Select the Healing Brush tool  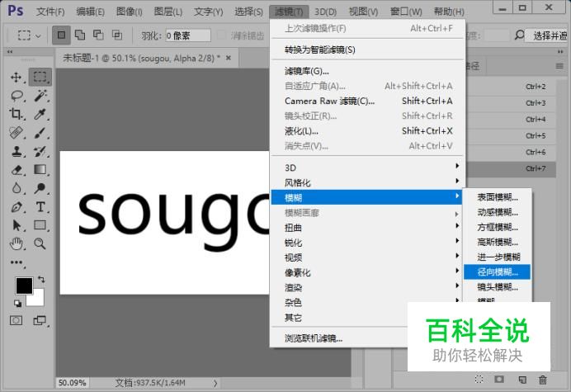click(x=17, y=133)
